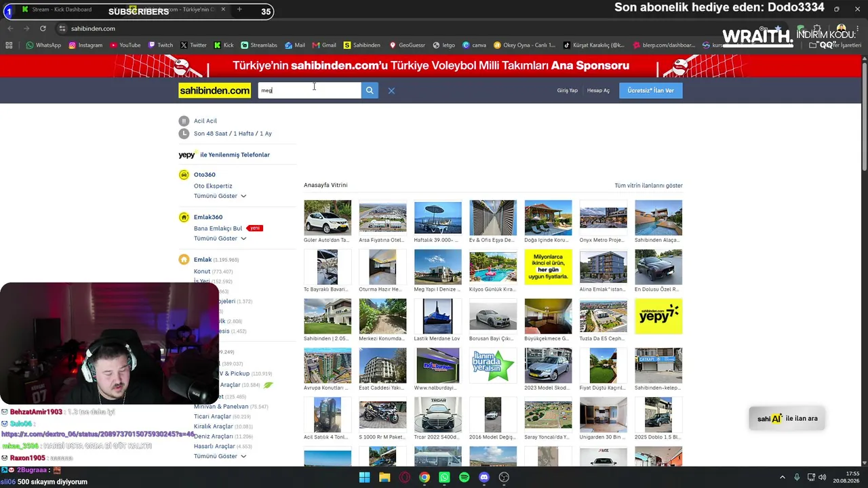
Task: Reload the page in the browser
Action: pos(43,28)
